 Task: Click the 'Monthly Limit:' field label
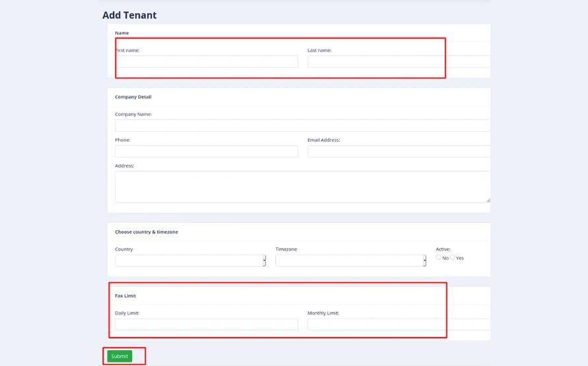[x=323, y=313]
